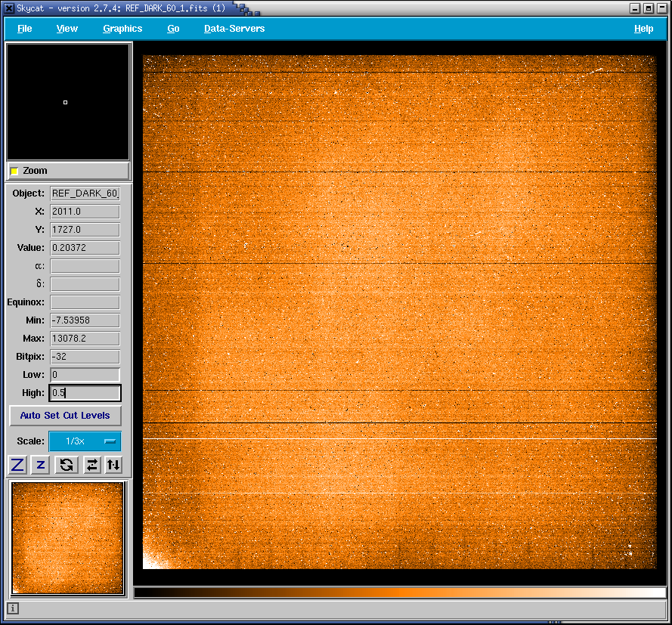Click the Max value field

85,339
